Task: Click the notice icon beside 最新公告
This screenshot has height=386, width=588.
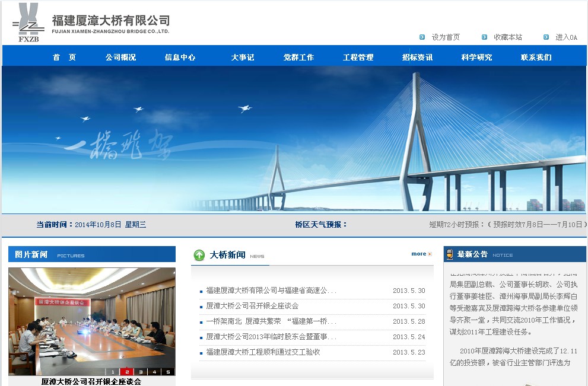Action: pyautogui.click(x=450, y=254)
